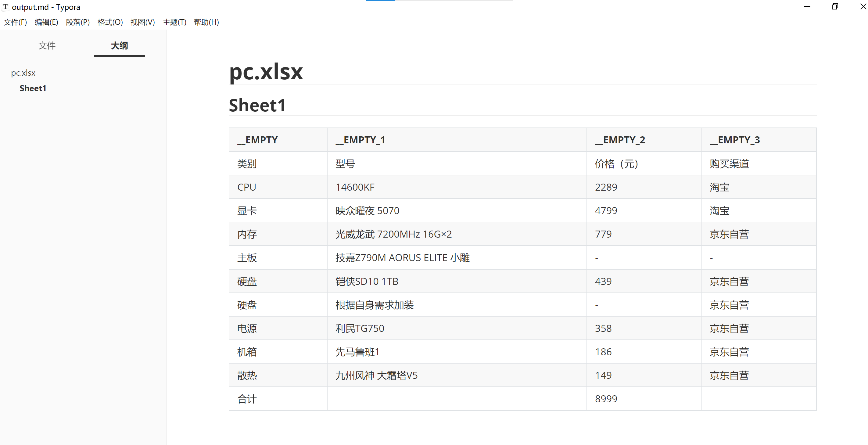Click the 8999 total cell
The height and width of the screenshot is (445, 868).
[x=644, y=399]
